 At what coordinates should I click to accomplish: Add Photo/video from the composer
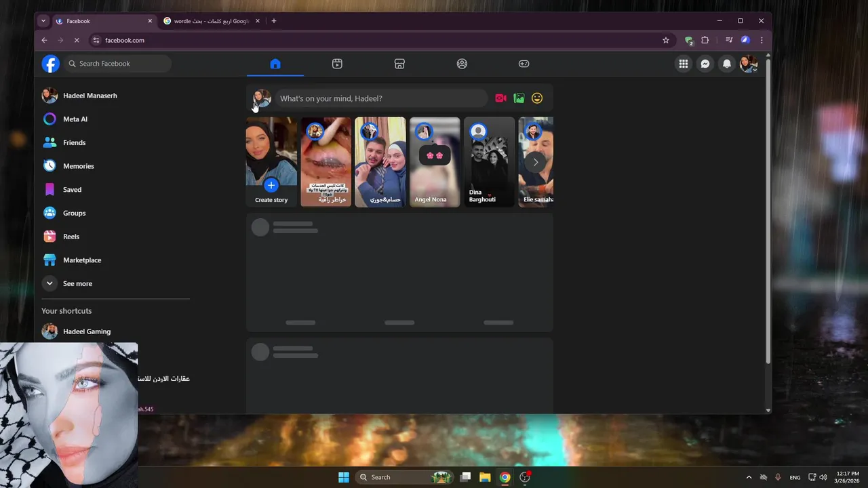(519, 98)
